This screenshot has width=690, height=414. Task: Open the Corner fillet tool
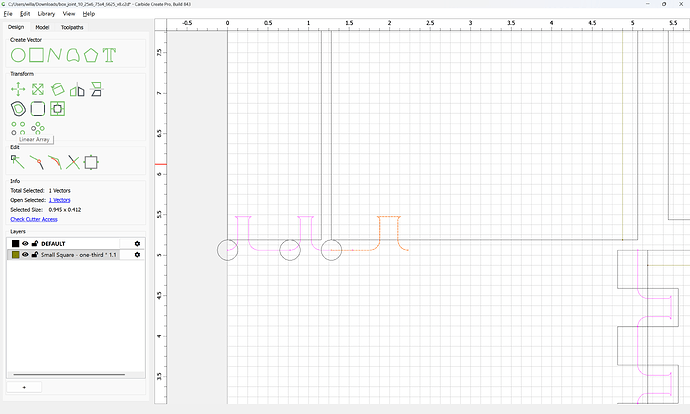click(x=38, y=109)
